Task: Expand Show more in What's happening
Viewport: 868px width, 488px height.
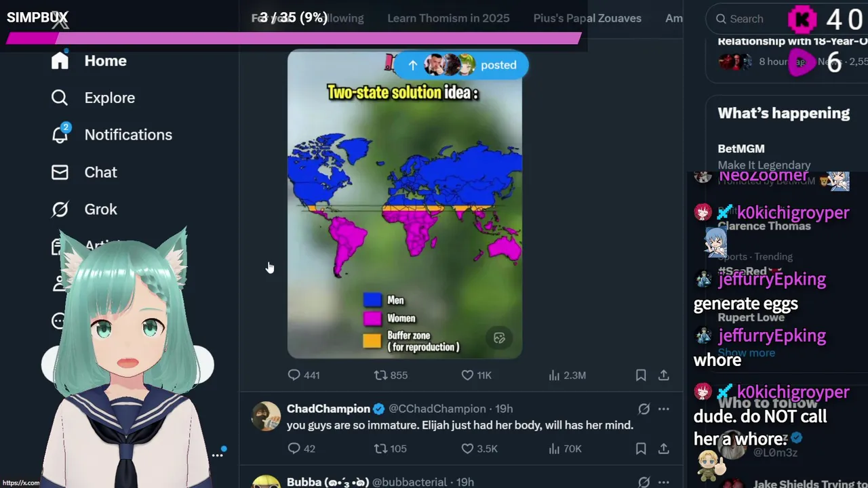Action: point(746,352)
